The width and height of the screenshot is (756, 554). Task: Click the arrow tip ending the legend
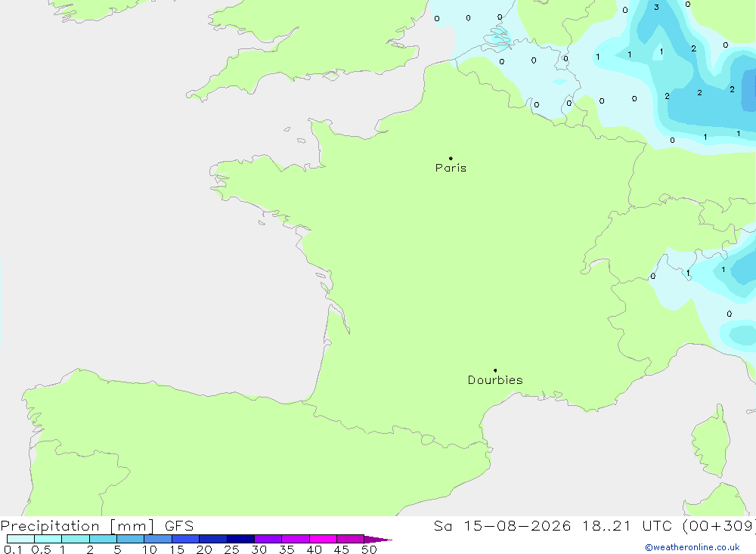point(379,539)
